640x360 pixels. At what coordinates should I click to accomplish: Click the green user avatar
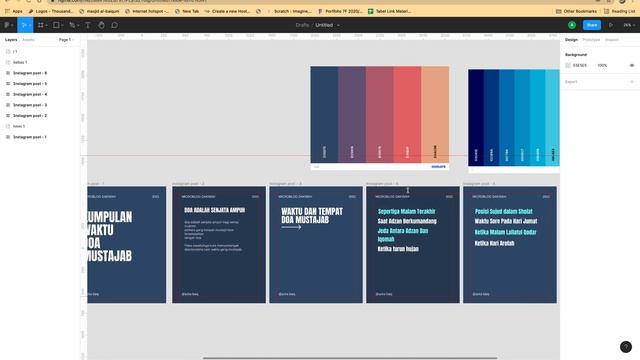(x=572, y=25)
